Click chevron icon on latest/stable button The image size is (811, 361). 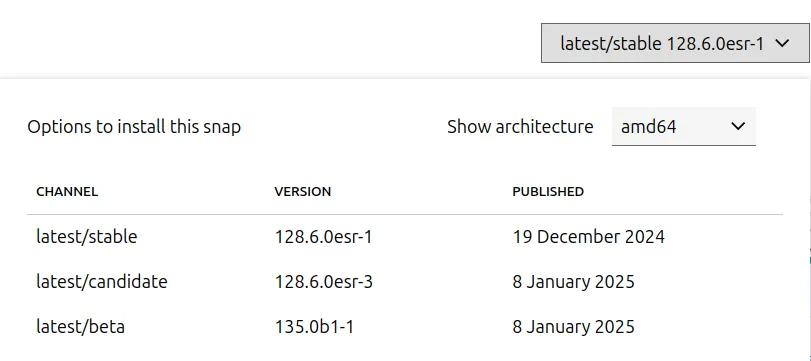783,43
